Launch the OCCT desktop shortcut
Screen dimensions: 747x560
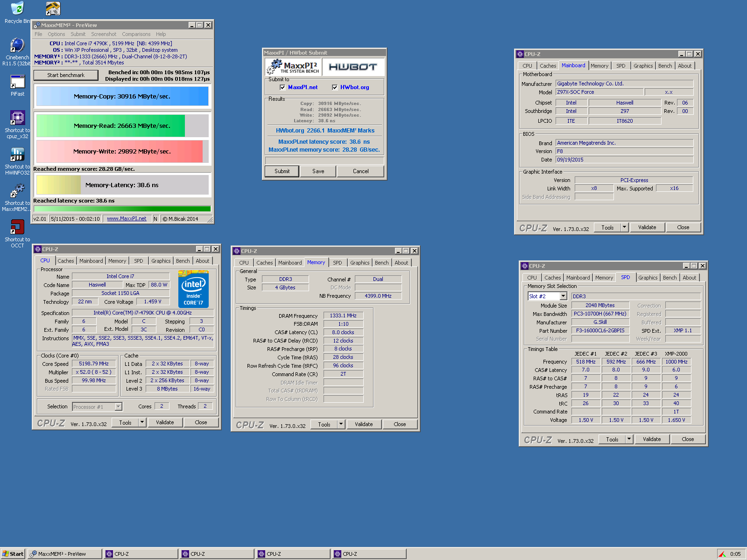pos(17,227)
